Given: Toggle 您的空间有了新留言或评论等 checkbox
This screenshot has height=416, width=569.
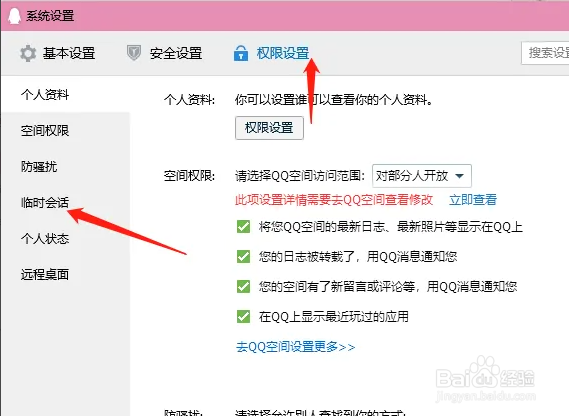Looking at the screenshot, I should tap(243, 286).
